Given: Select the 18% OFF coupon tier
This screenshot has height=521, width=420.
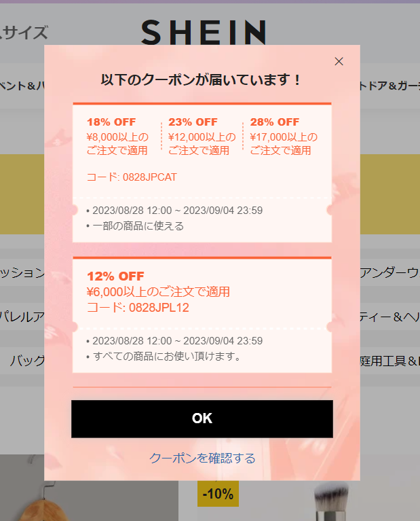Looking at the screenshot, I should [111, 122].
